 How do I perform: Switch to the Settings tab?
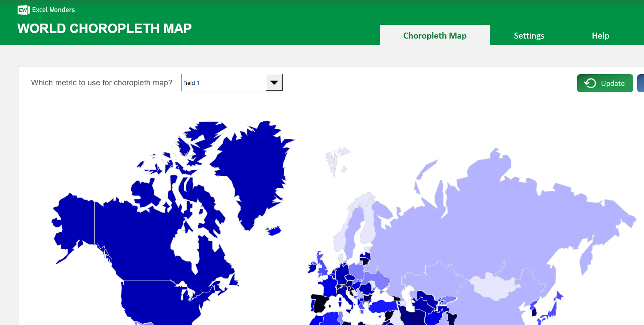(x=529, y=36)
